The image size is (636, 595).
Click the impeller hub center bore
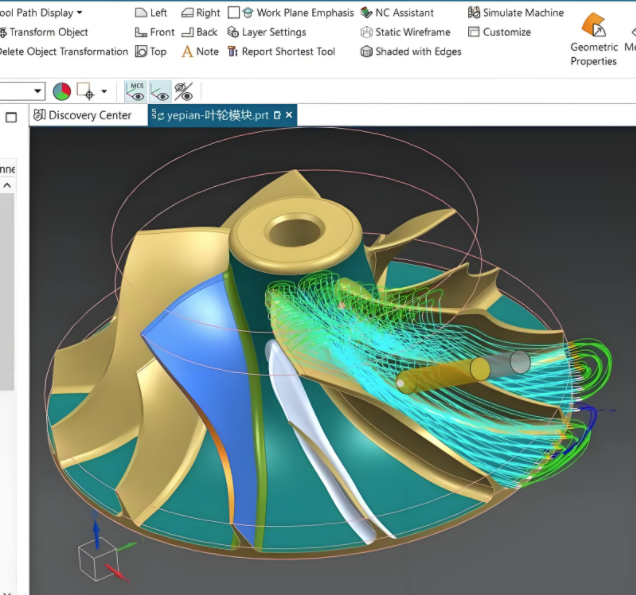coord(295,232)
